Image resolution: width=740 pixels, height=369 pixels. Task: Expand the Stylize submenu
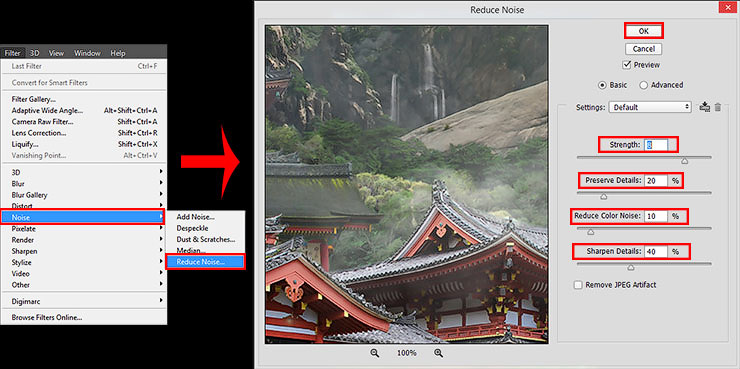[x=84, y=262]
